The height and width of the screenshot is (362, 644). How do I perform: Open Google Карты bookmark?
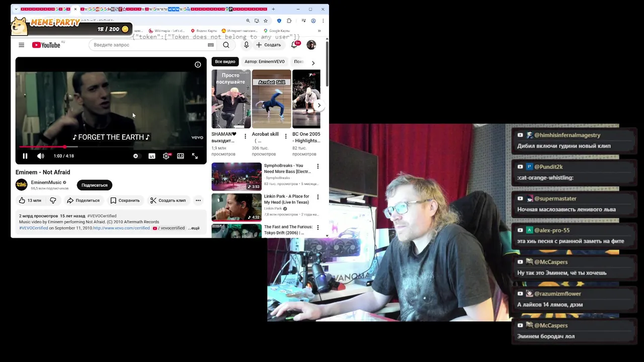coord(277,31)
